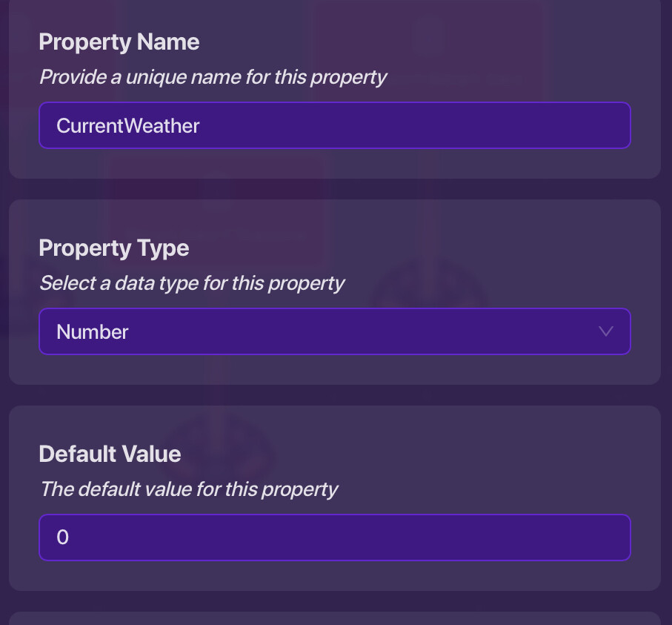Select the Number option text in dropdown
Screen dimensions: 672x625
[93, 331]
